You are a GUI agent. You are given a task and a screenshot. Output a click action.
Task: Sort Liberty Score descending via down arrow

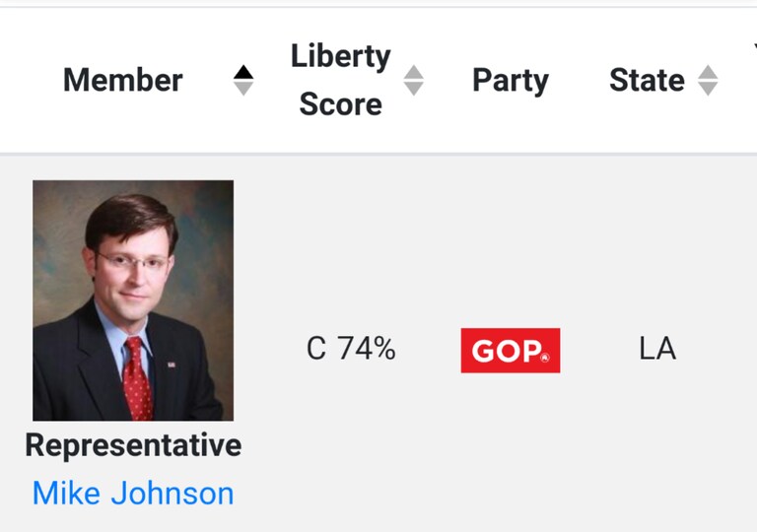click(414, 89)
